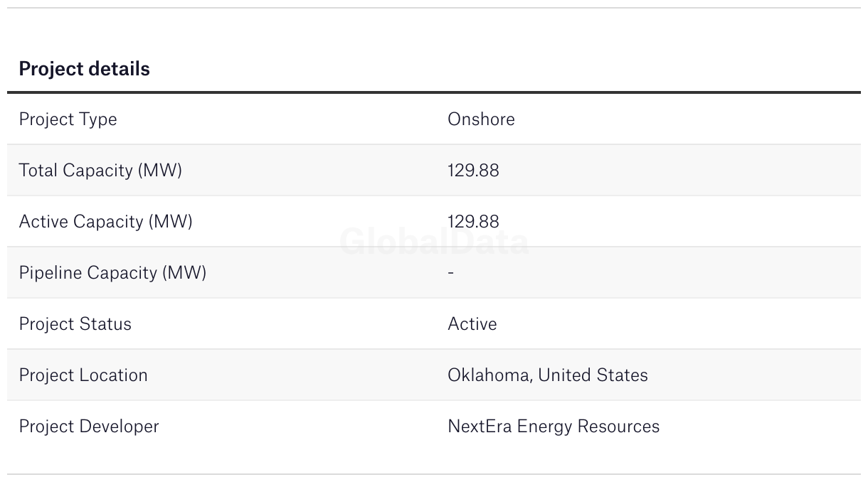868x482 pixels.
Task: Select the Total Capacity (MW) label
Action: (100, 171)
